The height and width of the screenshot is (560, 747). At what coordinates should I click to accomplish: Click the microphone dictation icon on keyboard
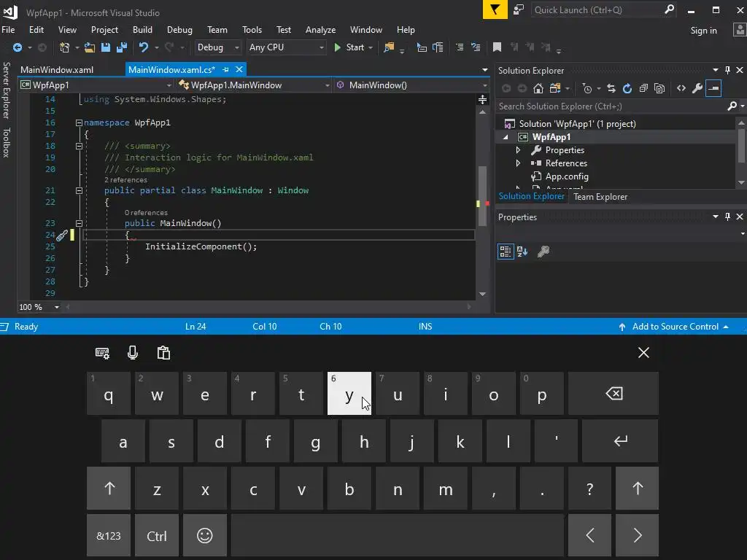tap(133, 353)
